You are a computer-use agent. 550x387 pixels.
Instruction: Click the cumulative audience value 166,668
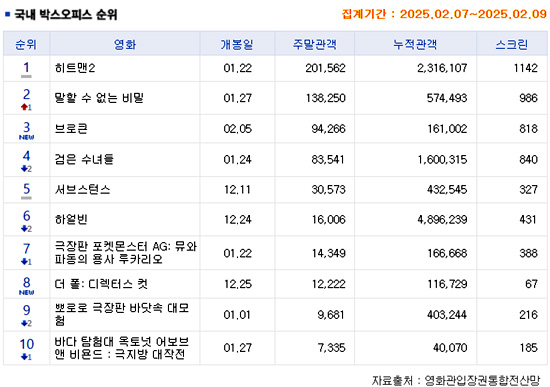coord(447,253)
